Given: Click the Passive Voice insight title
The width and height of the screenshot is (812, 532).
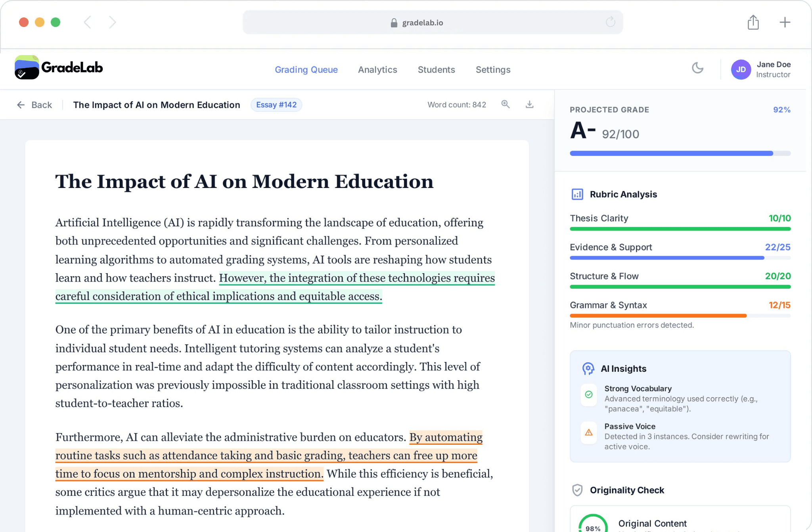Looking at the screenshot, I should pos(630,426).
